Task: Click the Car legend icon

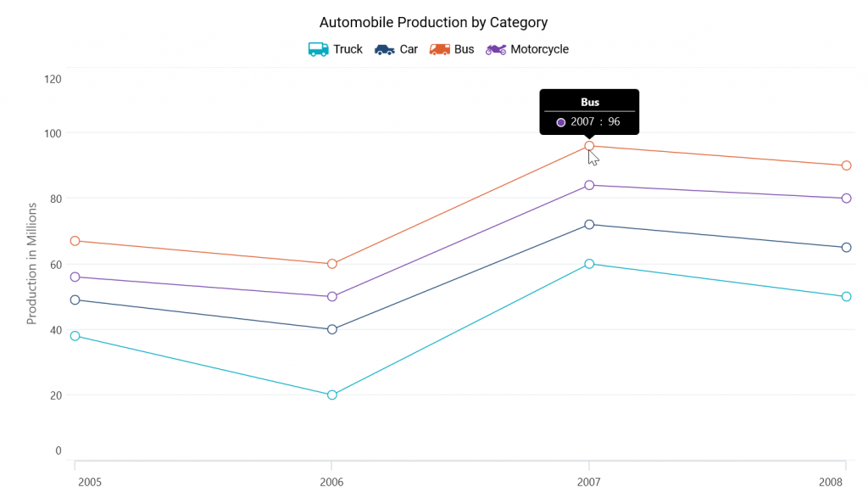Action: pyautogui.click(x=385, y=49)
